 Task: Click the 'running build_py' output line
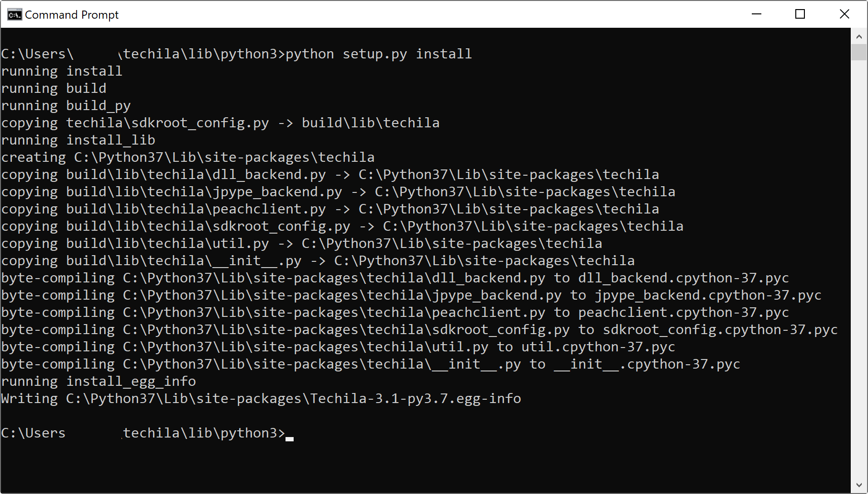tap(66, 106)
